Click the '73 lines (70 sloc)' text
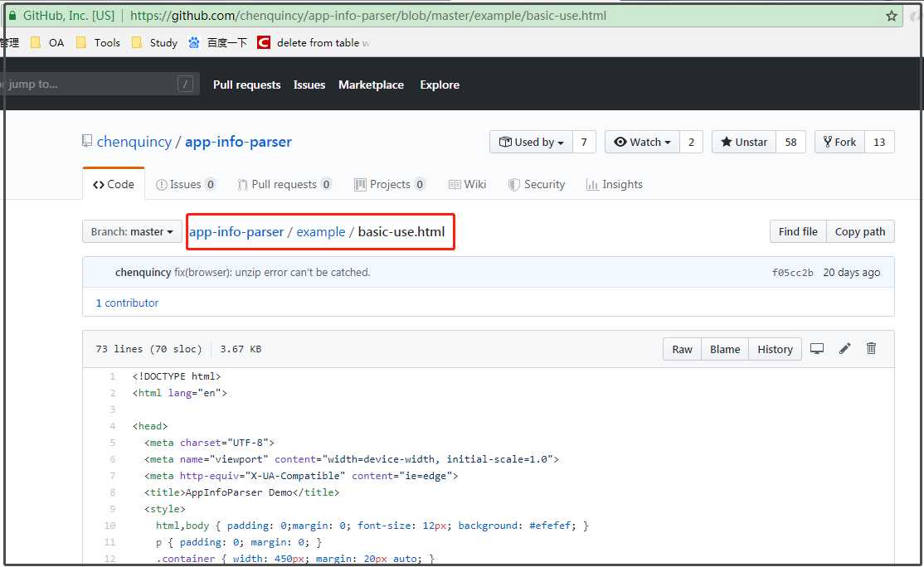 [148, 349]
